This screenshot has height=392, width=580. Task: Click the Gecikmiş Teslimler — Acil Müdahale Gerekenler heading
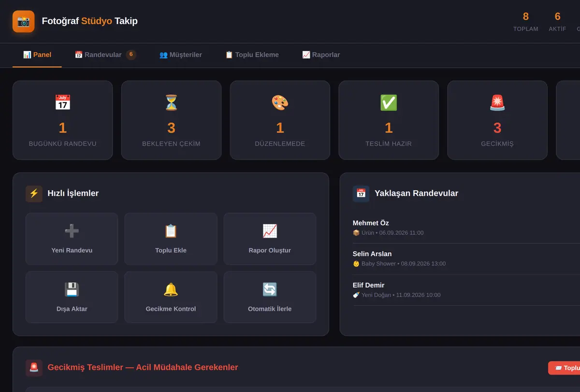(143, 367)
